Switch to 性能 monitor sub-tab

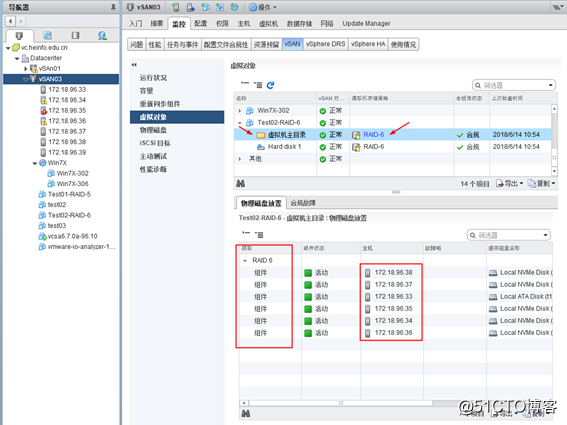click(155, 44)
